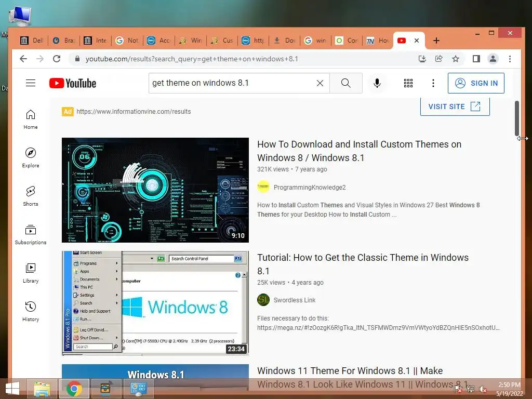Open "How To Download and Install Custom Themes" title
This screenshot has height=399, width=532.
tap(359, 151)
